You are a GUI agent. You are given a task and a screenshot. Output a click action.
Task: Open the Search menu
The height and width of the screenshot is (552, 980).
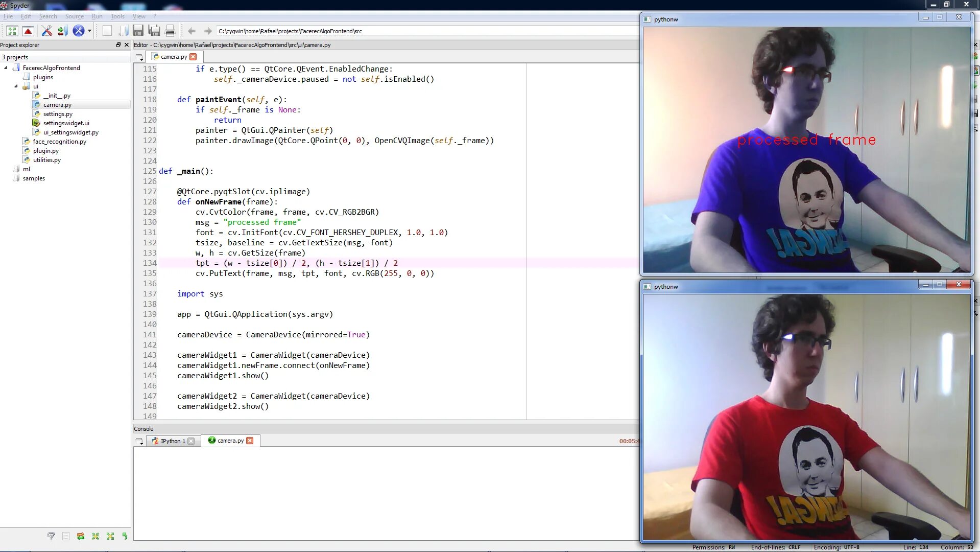tap(48, 16)
